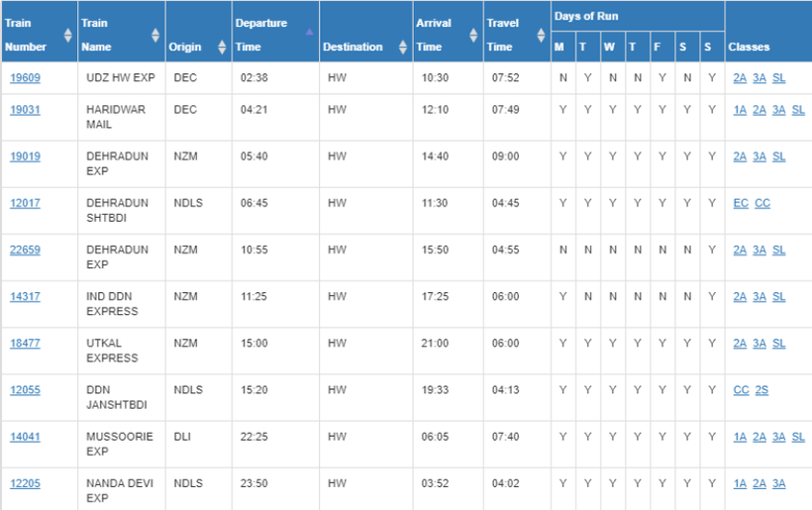Select CC class for train 12055
Viewport: 812px width, 510px height.
[x=741, y=390]
